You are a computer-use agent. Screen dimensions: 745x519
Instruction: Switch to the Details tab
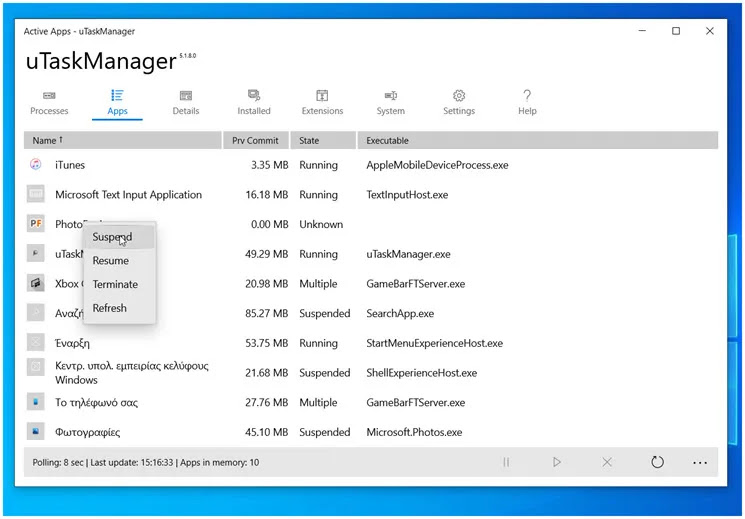186,103
